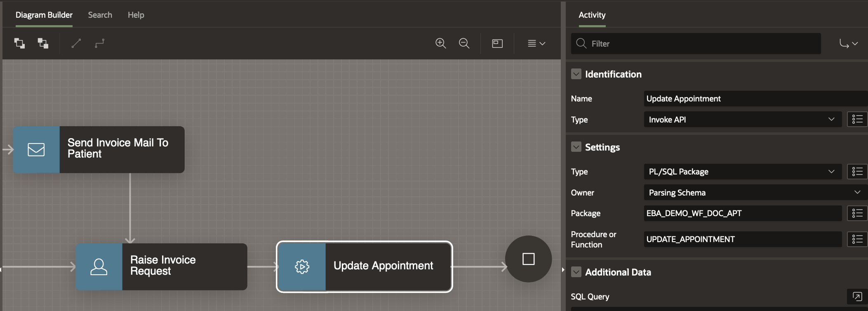Open the diagram layout options menu
This screenshot has width=868, height=311.
(x=536, y=43)
